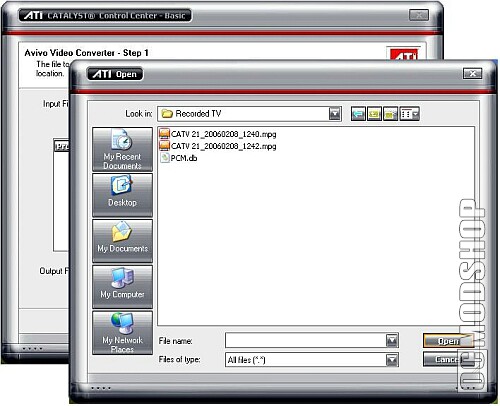Click the Open button
This screenshot has width=500, height=406.
[x=448, y=341]
